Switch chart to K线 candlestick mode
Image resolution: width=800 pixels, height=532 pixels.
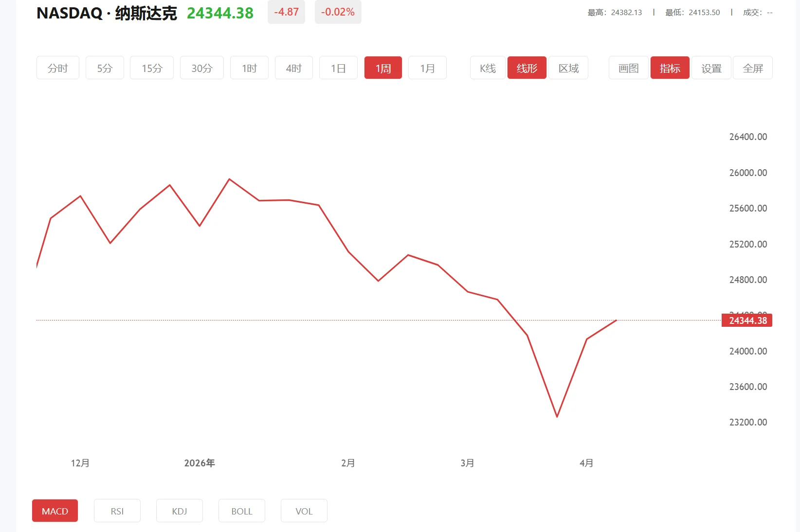click(x=487, y=68)
